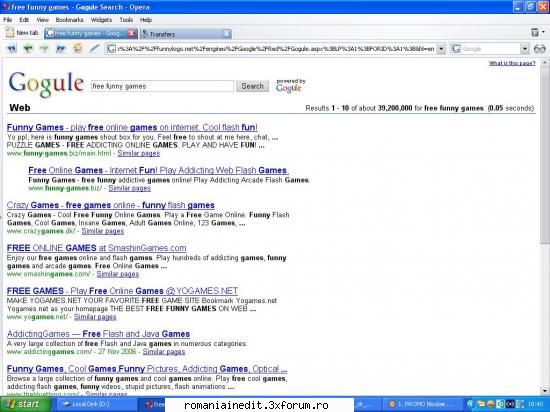Open the File menu

point(7,20)
